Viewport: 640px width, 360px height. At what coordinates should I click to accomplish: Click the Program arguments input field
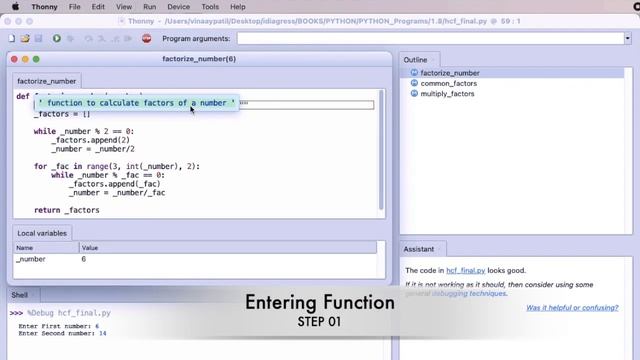(431, 38)
